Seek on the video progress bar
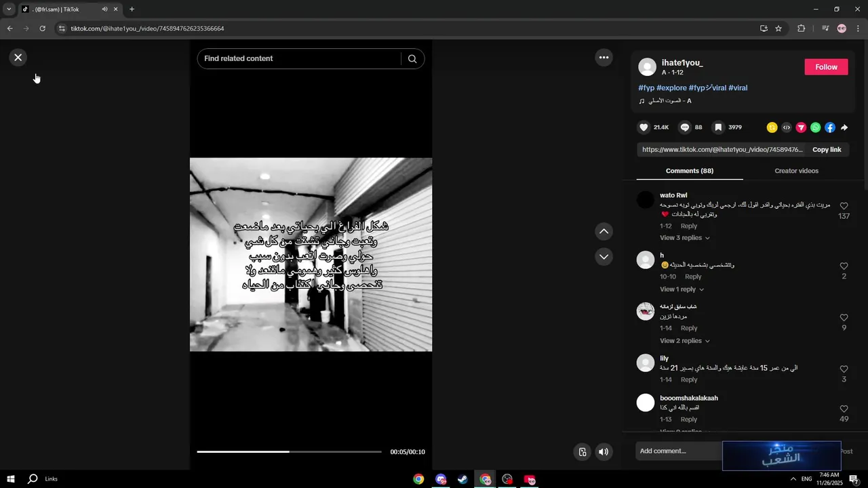868x488 pixels. (x=290, y=452)
